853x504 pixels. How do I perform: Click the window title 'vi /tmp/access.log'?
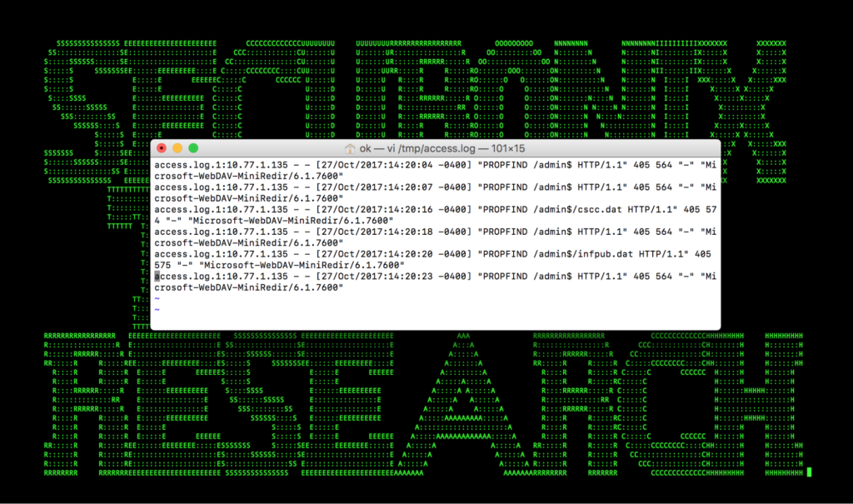point(429,148)
